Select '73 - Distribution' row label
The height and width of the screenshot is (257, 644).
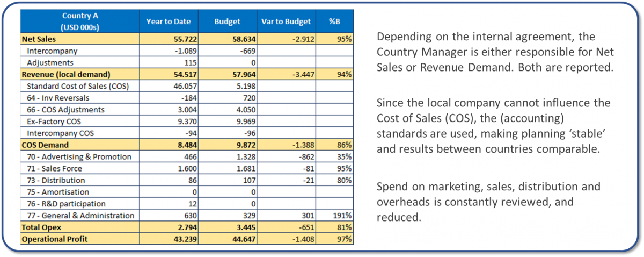coord(56,181)
